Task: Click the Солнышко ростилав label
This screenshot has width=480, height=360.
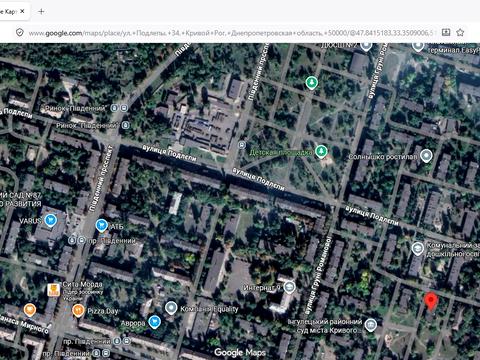Action: [x=383, y=156]
